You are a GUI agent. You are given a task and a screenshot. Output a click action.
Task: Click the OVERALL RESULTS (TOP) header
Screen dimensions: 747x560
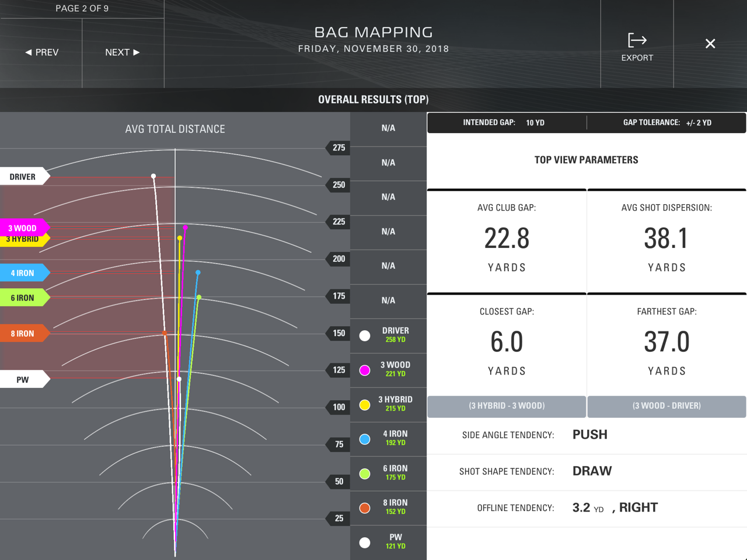pyautogui.click(x=373, y=100)
